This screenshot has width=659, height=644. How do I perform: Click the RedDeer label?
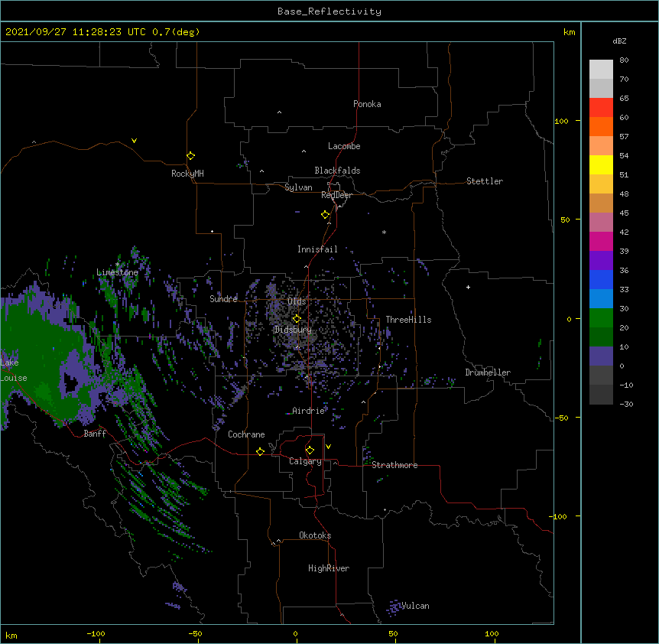pyautogui.click(x=336, y=195)
